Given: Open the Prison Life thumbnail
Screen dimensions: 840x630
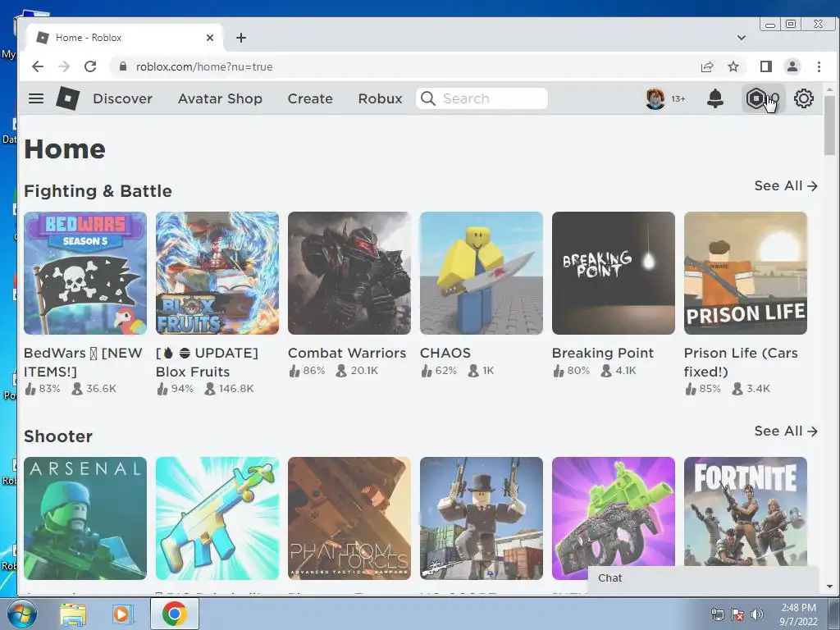Looking at the screenshot, I should coord(745,273).
